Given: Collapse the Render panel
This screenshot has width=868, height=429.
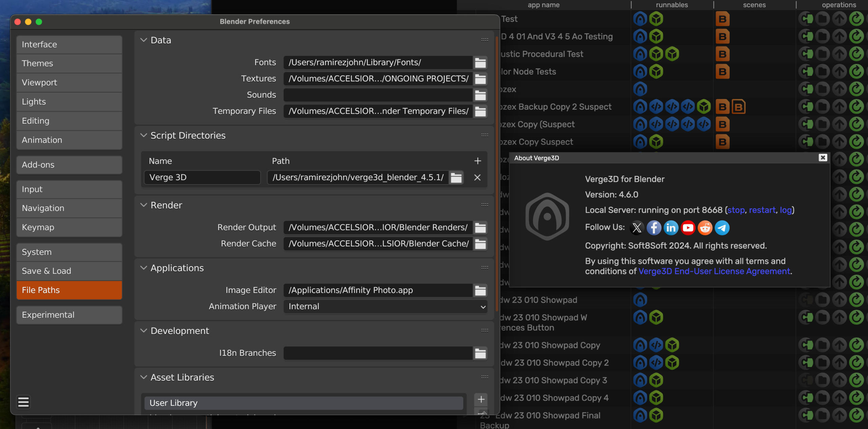Looking at the screenshot, I should click(x=144, y=205).
